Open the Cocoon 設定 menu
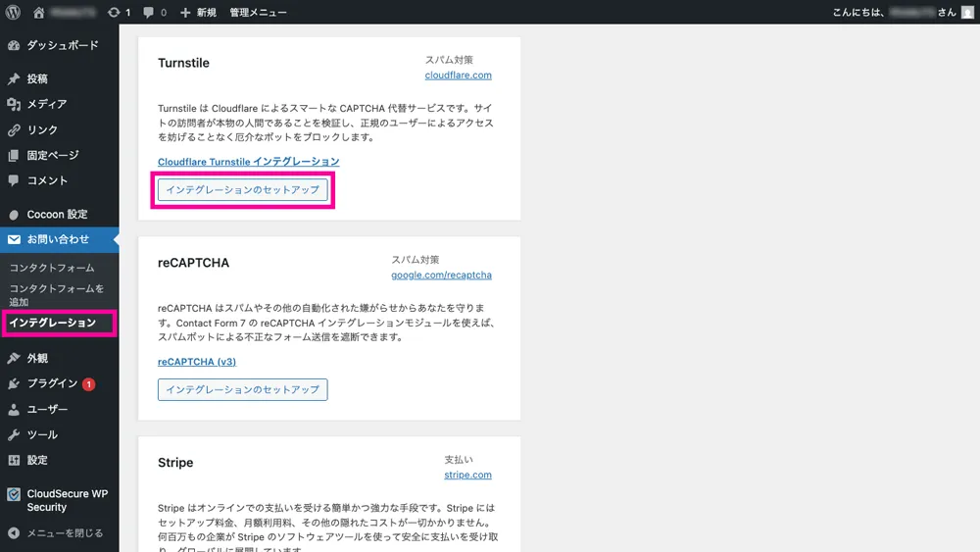The width and height of the screenshot is (980, 552). 60,215
